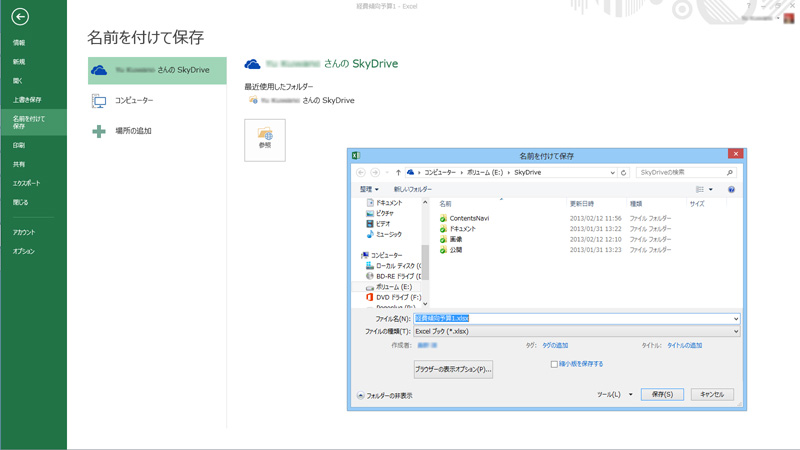Click 場所の追加 (add a place)

pos(133,131)
